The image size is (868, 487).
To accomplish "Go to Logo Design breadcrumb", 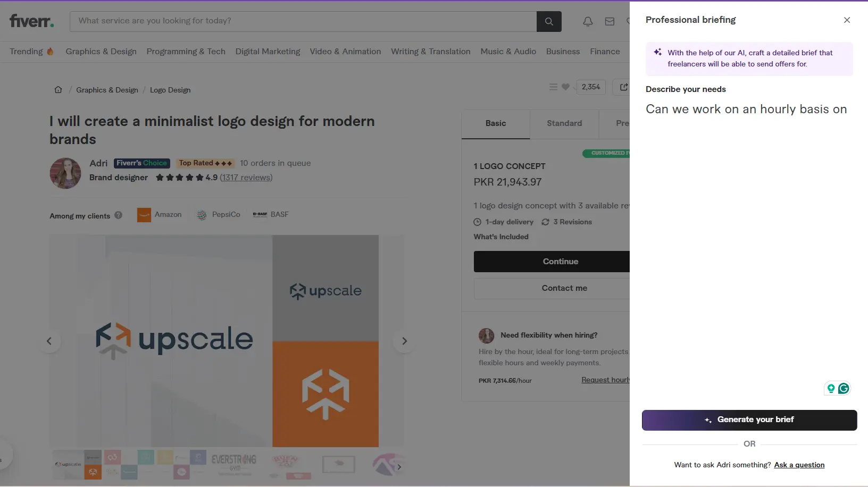I will pyautogui.click(x=170, y=90).
